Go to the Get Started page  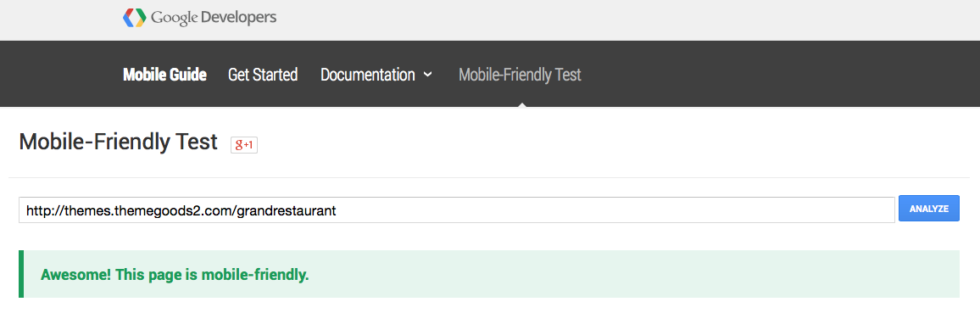pos(263,75)
